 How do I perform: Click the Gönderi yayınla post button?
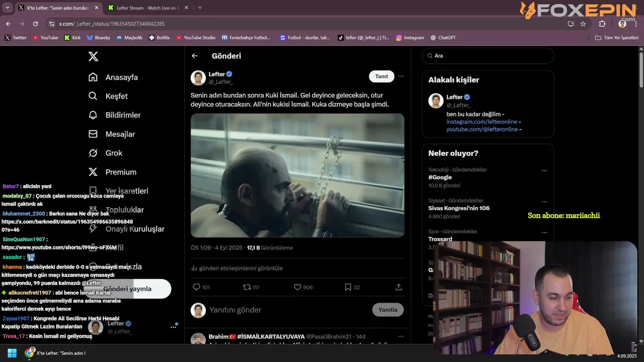coord(127,289)
